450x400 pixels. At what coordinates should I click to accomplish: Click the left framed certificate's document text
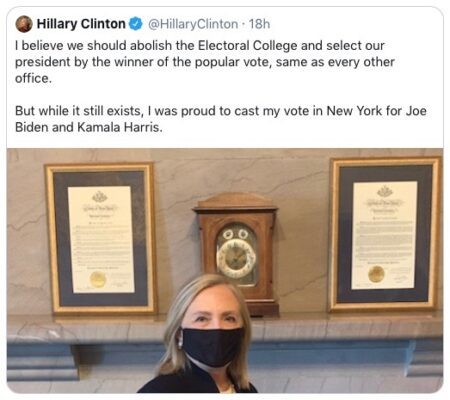[101, 239]
